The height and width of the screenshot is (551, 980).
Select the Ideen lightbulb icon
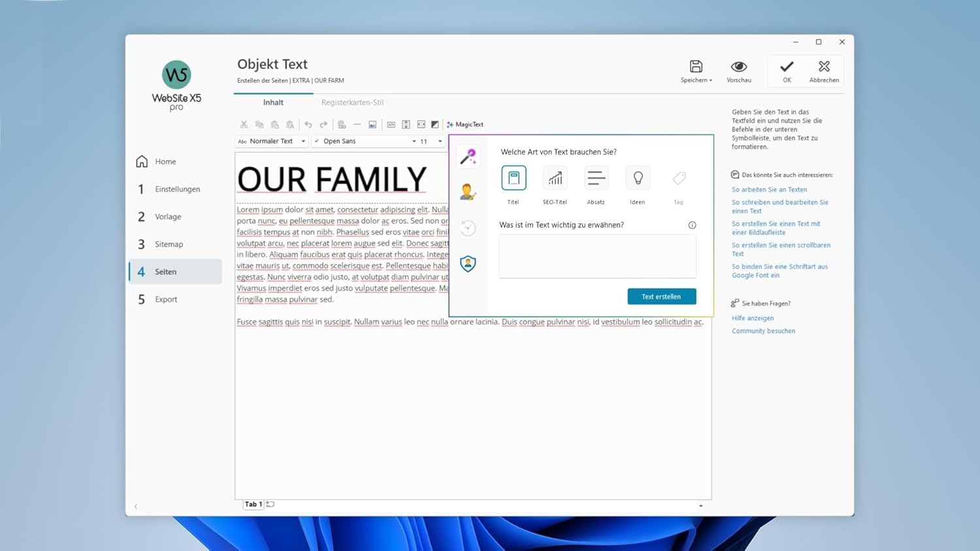pyautogui.click(x=638, y=178)
